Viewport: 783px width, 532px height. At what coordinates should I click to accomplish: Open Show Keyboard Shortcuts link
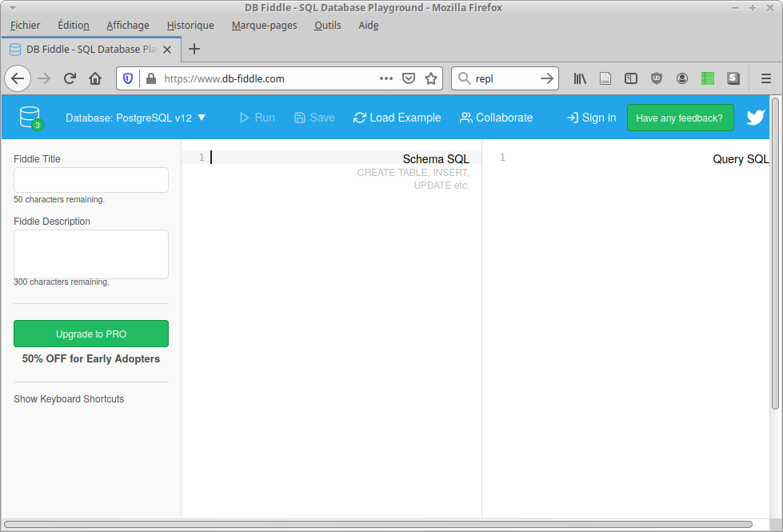(69, 399)
